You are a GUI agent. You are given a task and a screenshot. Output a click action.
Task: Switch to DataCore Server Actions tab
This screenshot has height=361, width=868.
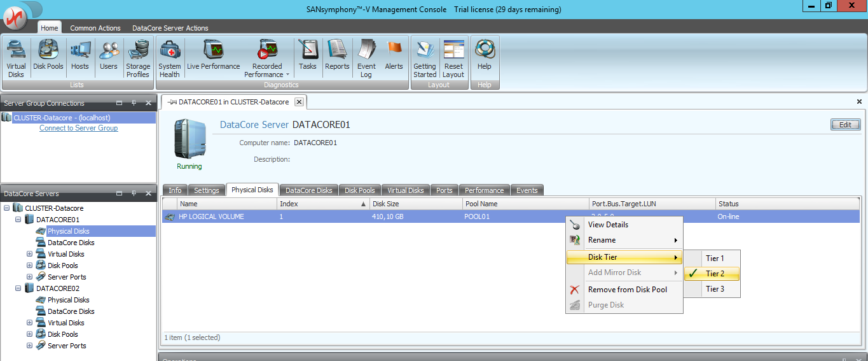click(x=170, y=28)
